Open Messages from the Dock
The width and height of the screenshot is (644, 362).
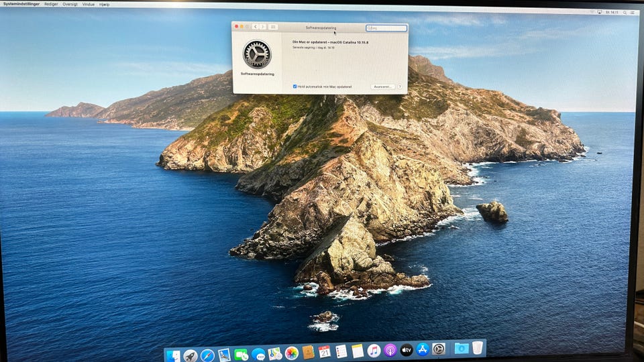point(258,354)
